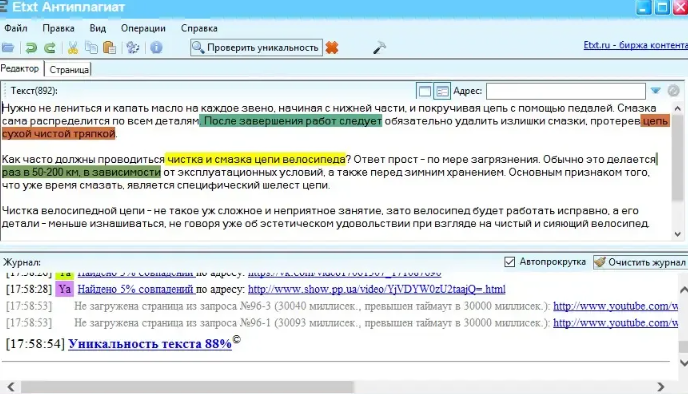Redo the edit with green arrow
Image resolution: width=688 pixels, height=394 pixels.
tap(50, 47)
